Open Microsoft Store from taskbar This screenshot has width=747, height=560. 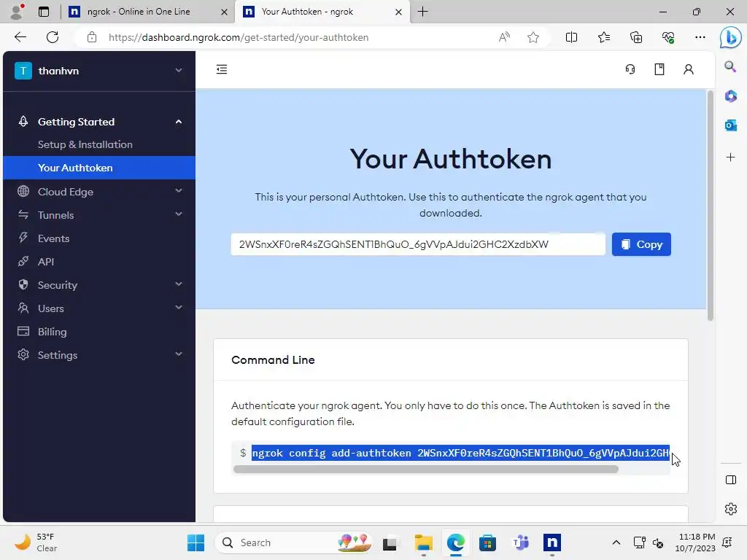pos(487,542)
